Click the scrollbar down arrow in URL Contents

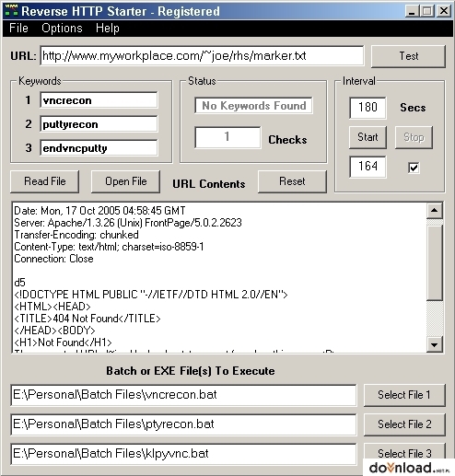click(435, 344)
